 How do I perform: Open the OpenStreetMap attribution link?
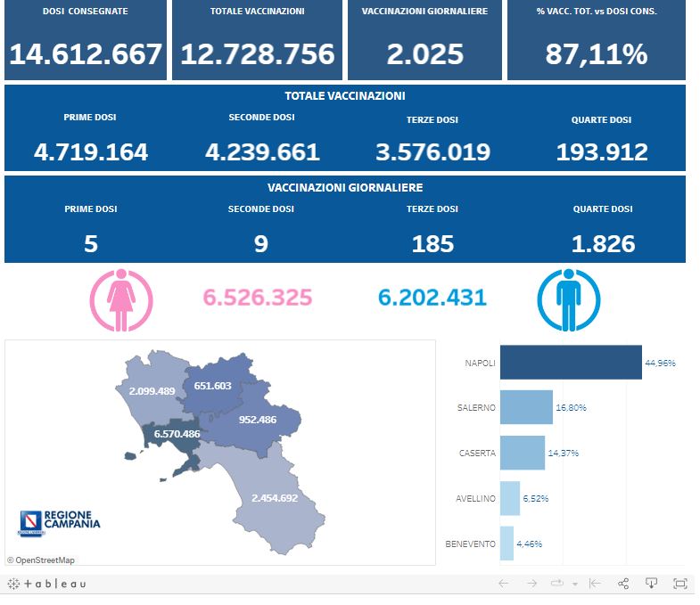click(41, 560)
